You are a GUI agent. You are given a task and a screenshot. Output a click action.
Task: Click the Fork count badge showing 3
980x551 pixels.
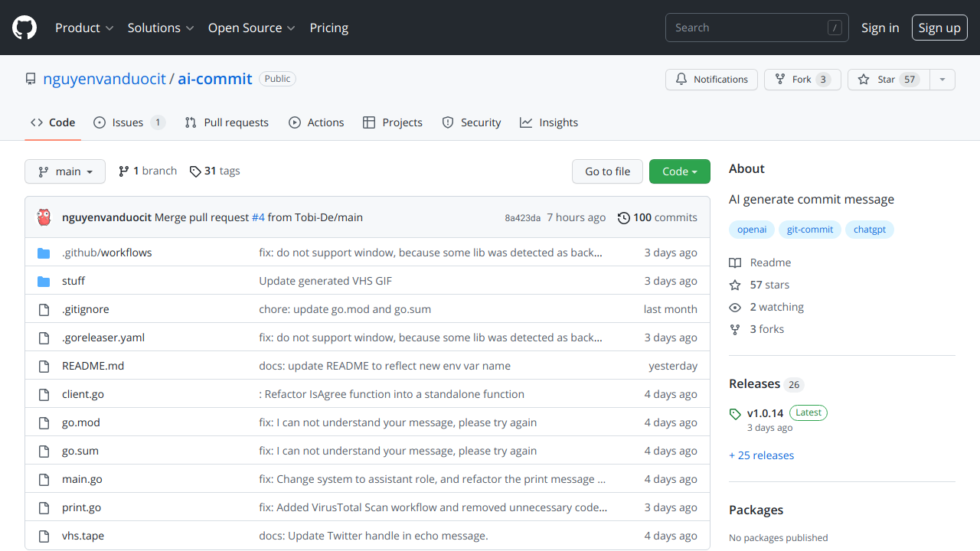click(x=823, y=80)
